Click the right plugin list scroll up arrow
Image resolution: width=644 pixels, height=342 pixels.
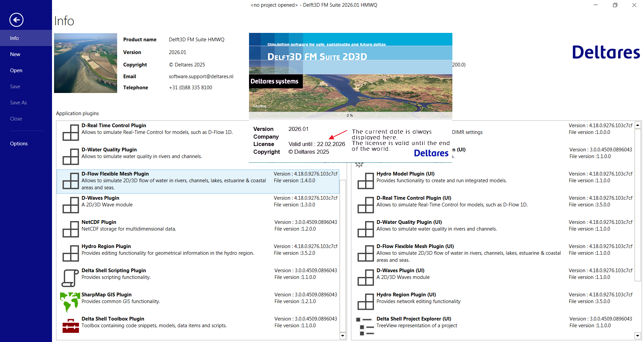(x=638, y=125)
